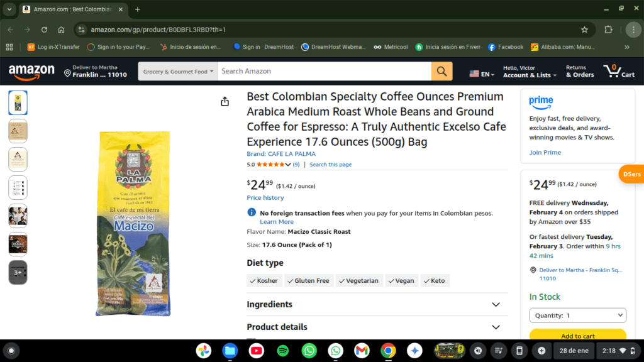Open the Grocery & Gourmet Food category dropdown
This screenshot has width=644, height=362.
(x=178, y=72)
